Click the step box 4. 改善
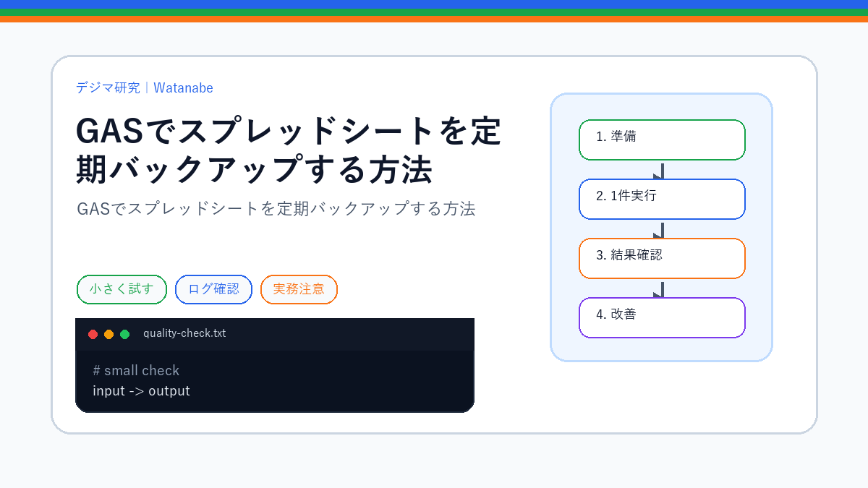Image resolution: width=868 pixels, height=488 pixels. [662, 317]
